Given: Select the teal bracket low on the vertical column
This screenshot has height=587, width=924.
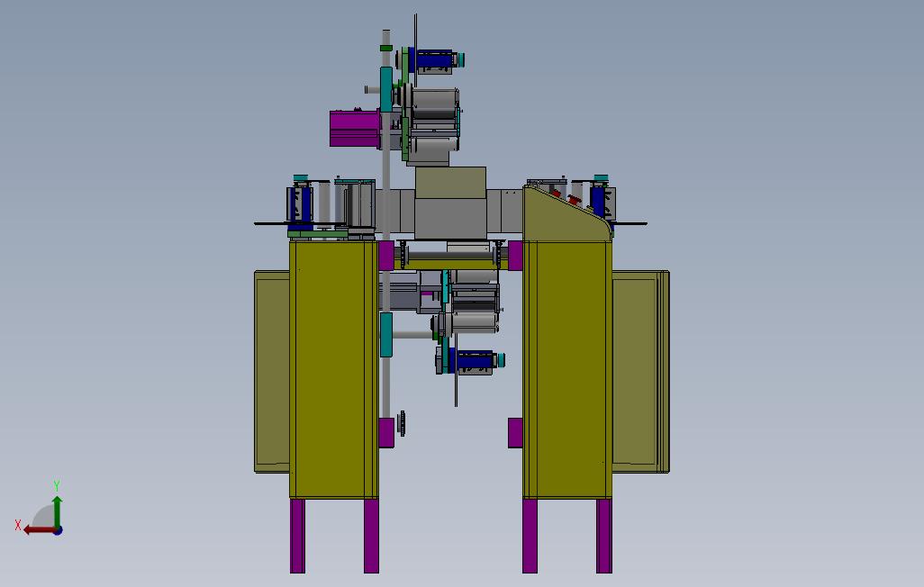Looking at the screenshot, I should [x=386, y=335].
